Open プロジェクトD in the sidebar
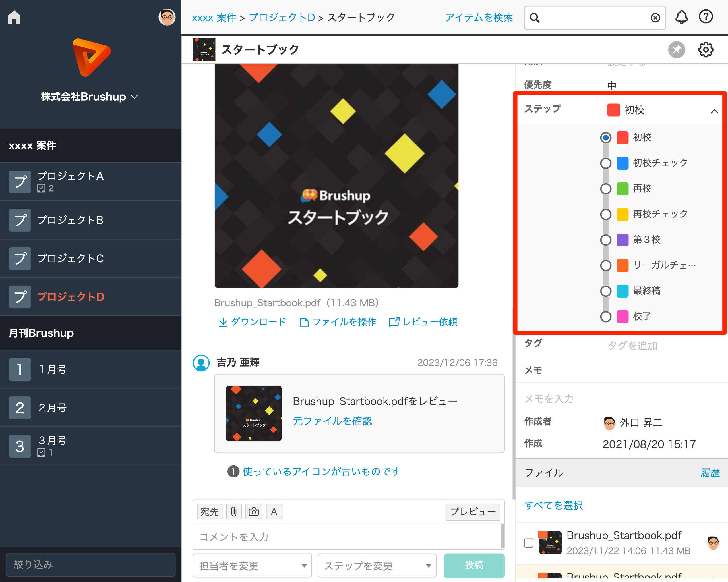728x582 pixels. coord(90,297)
